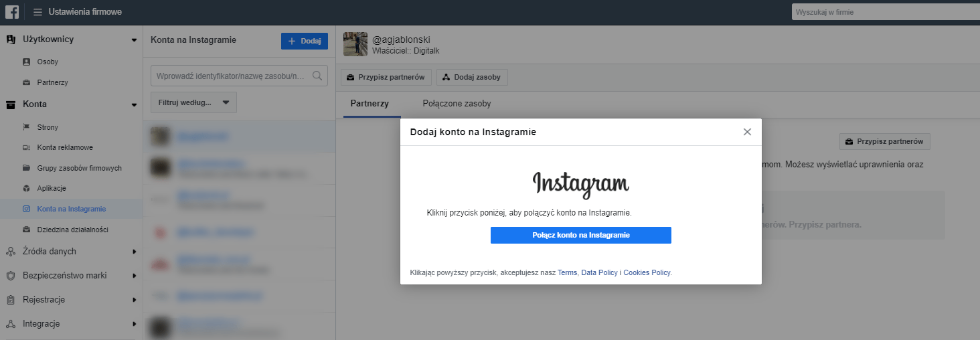Click the Użytkownicy people icon
980x340 pixels.
[x=11, y=39]
